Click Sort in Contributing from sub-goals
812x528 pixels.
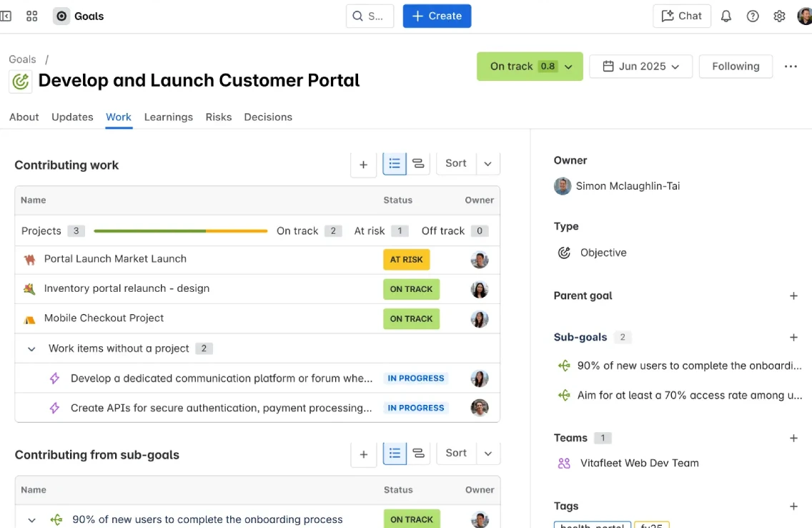pos(456,454)
